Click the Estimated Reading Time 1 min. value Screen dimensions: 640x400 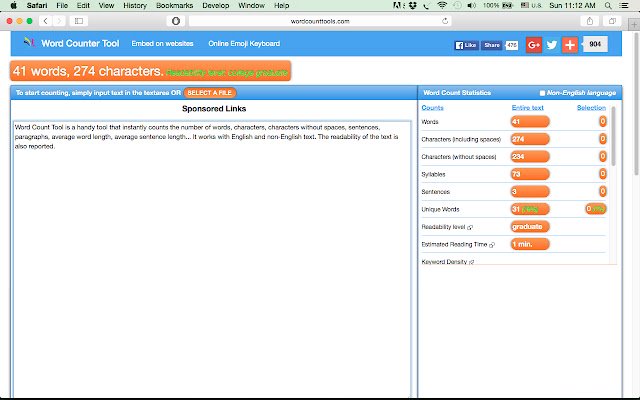530,244
